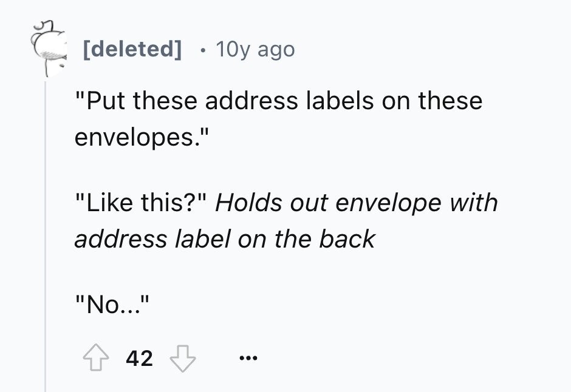Screen dimensions: 571x392
Task: Click the dot separator beside [deleted]
Action: (203, 50)
